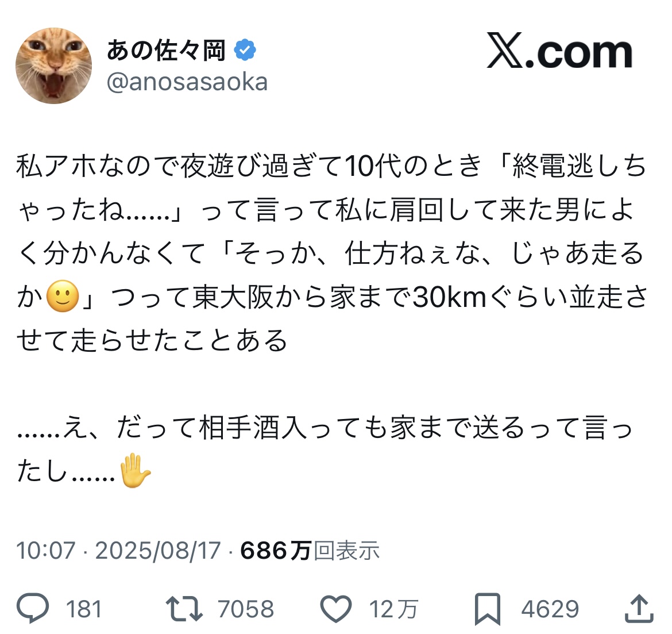
Task: Click the slightly smiling face emoji
Action: 63,297
